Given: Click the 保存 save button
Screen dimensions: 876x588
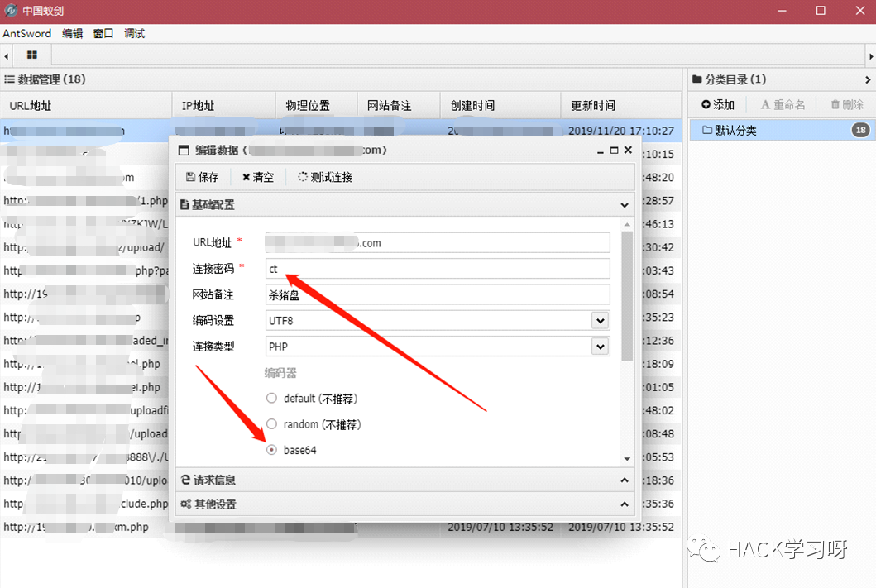Looking at the screenshot, I should pos(202,177).
